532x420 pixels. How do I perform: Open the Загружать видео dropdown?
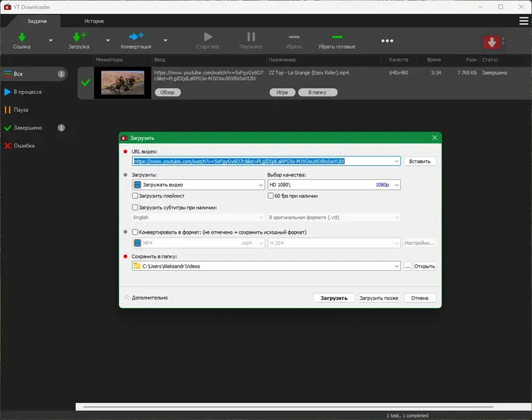[198, 185]
